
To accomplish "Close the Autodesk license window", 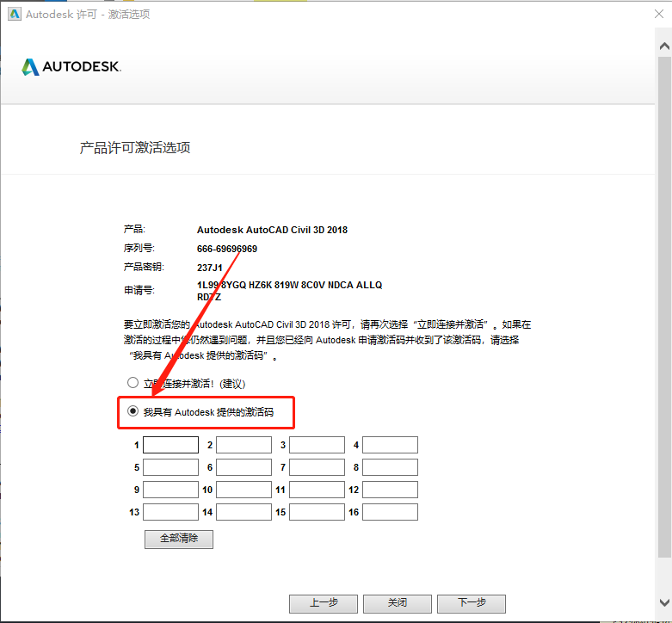I will [659, 14].
